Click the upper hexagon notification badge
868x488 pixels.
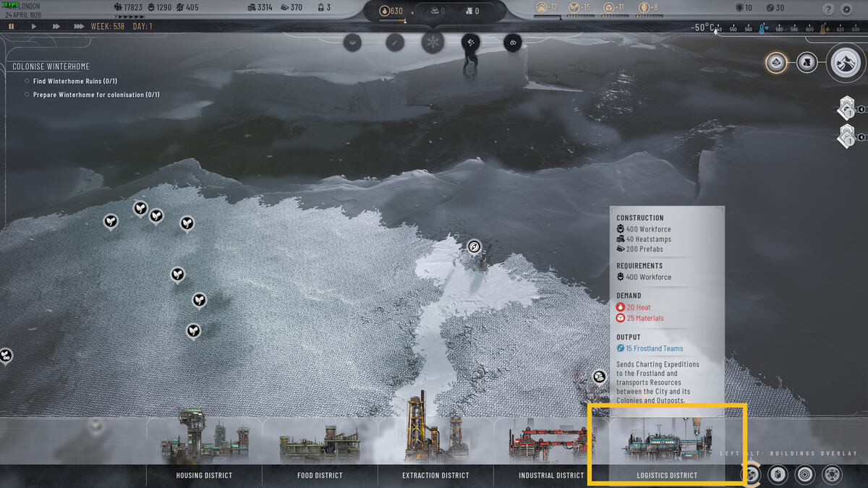click(846, 108)
